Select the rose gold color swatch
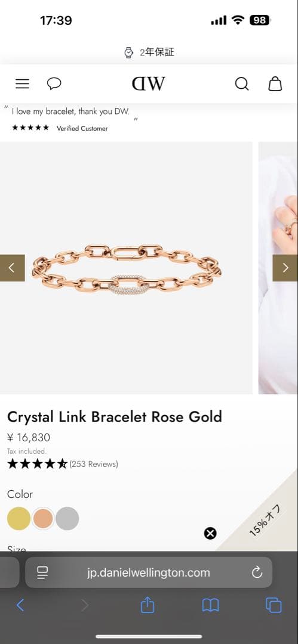The image size is (298, 644). 43,518
